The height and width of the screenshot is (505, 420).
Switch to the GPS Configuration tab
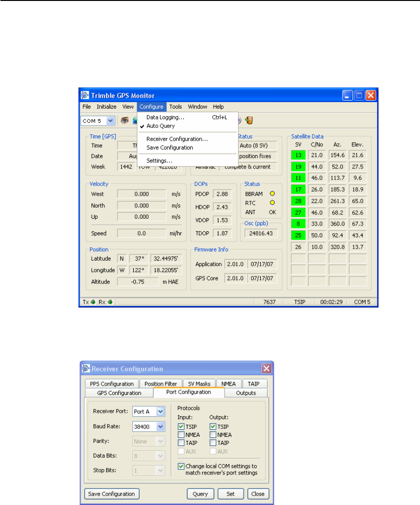(119, 393)
